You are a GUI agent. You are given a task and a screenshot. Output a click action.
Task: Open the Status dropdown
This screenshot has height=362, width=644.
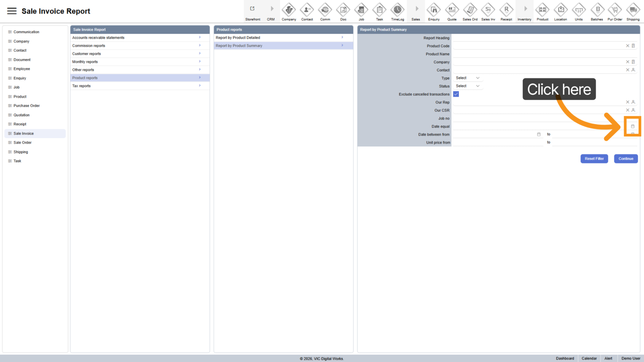467,86
